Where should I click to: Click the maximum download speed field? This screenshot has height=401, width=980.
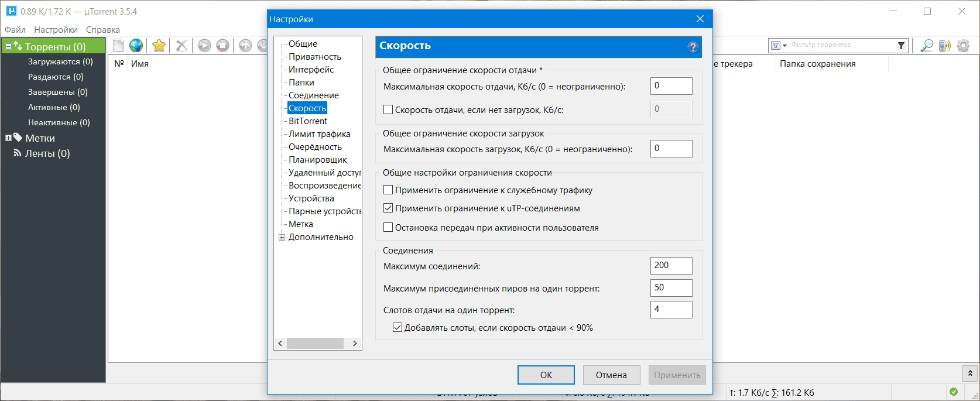click(x=671, y=148)
